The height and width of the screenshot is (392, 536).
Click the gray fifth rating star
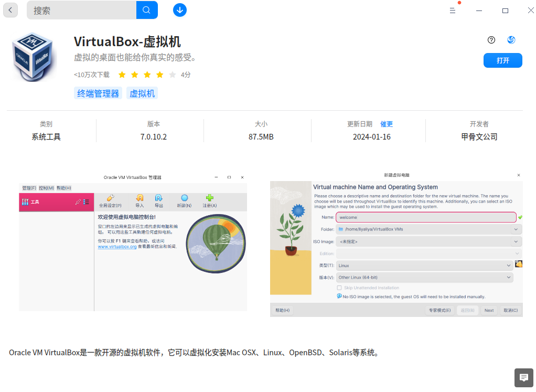coord(172,75)
